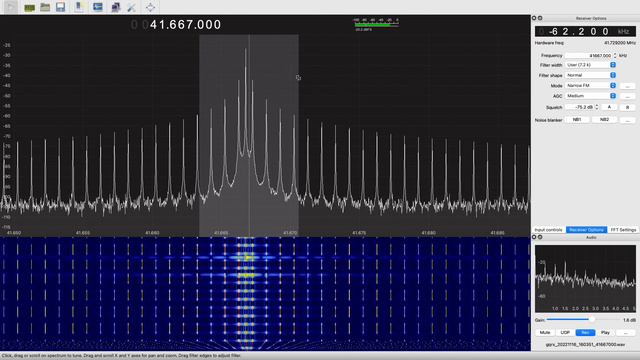640x360 pixels.
Task: Open demodulator options button beside Mode
Action: 627,86
